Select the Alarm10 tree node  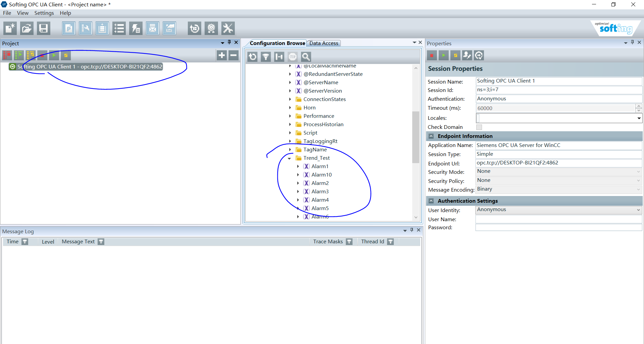pyautogui.click(x=321, y=175)
